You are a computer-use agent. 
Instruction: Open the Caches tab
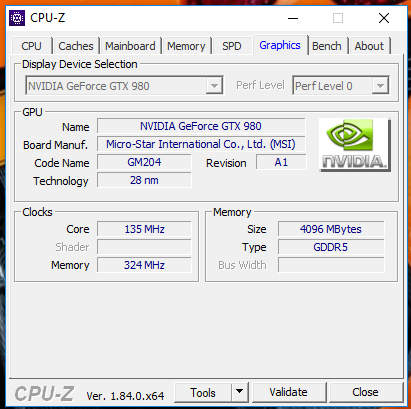[x=76, y=46]
